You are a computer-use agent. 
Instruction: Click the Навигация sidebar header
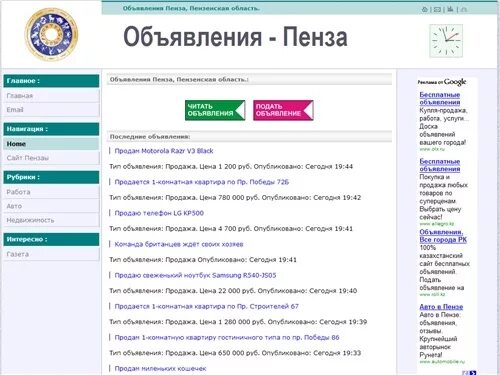click(x=51, y=129)
